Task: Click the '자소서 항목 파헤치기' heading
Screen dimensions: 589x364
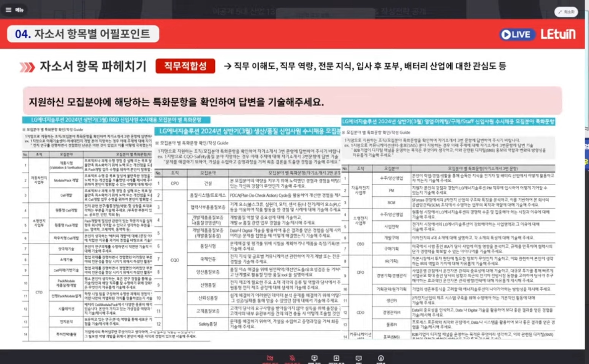Action: tap(93, 66)
